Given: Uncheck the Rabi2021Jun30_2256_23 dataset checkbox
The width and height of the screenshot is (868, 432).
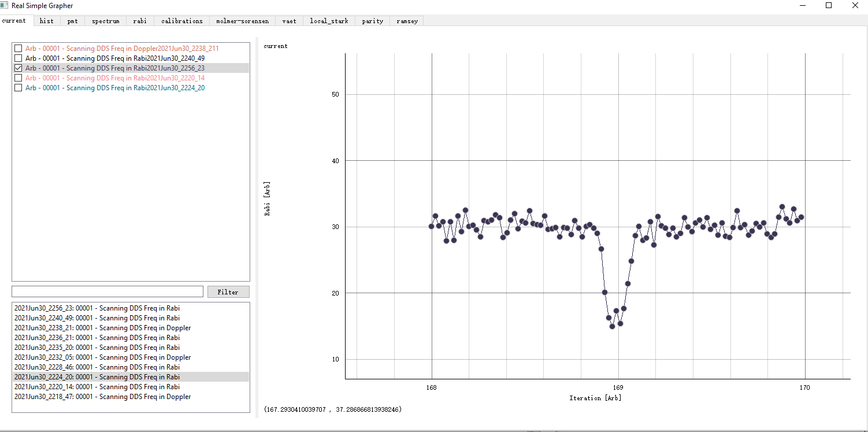Looking at the screenshot, I should (18, 68).
